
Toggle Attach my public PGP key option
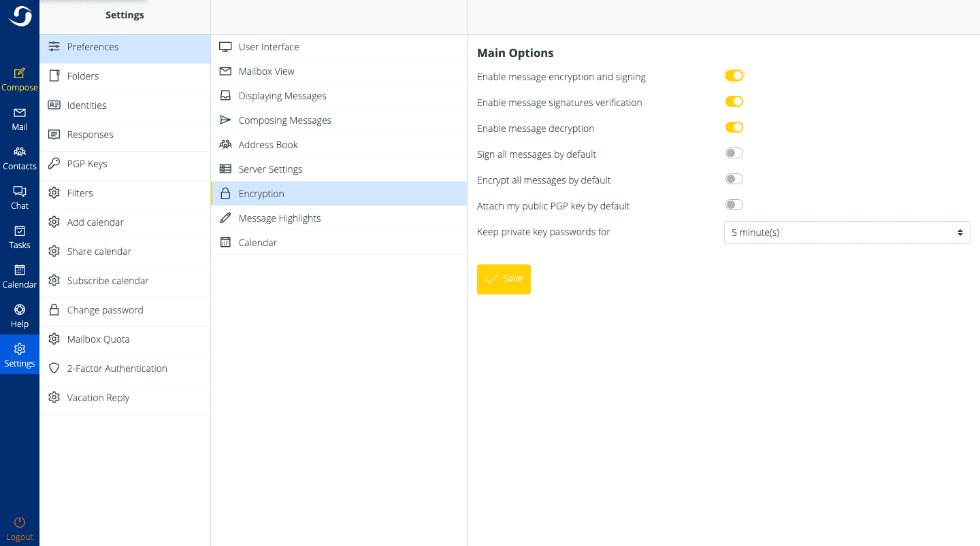click(734, 205)
